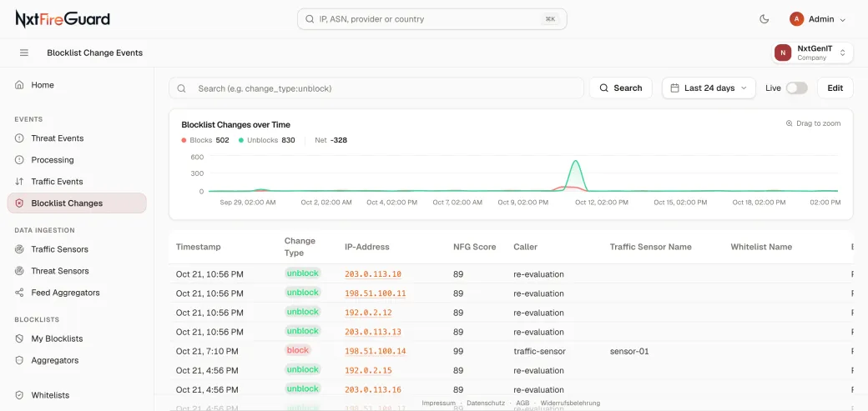Click sensor-01 in the table
Viewport: 868px width, 411px height.
click(x=629, y=351)
